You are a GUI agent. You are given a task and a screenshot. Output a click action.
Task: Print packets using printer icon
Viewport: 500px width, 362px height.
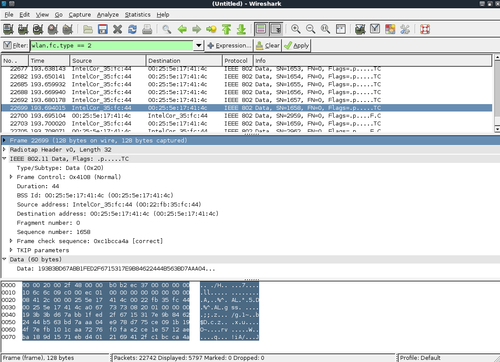(x=147, y=29)
